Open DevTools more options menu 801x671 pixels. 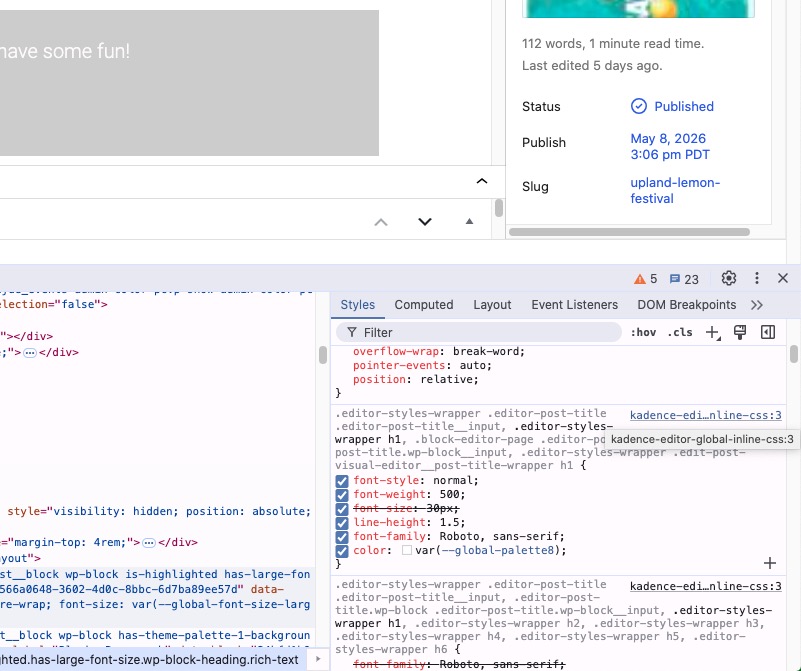(757, 278)
